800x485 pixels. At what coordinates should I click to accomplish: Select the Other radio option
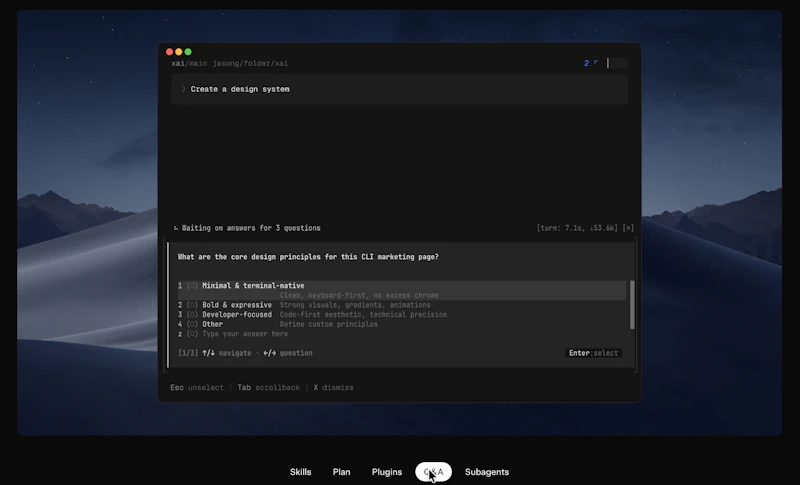(x=192, y=324)
